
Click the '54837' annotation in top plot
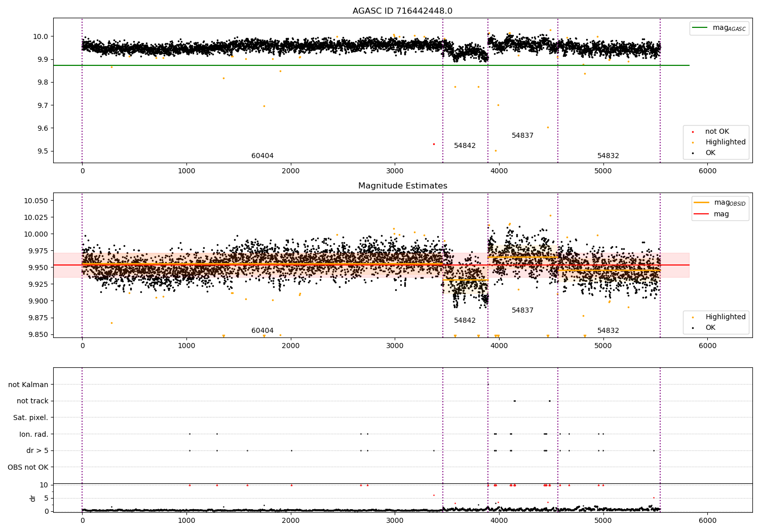click(x=522, y=136)
